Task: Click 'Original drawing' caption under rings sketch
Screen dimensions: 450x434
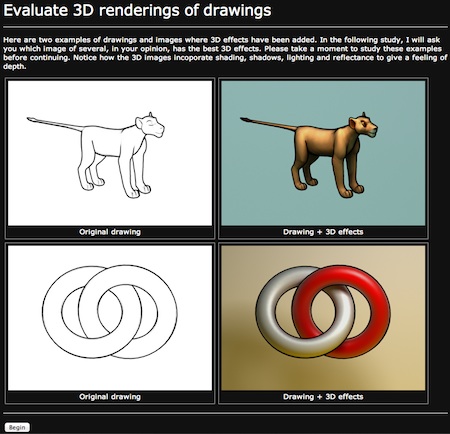Action: tap(110, 397)
